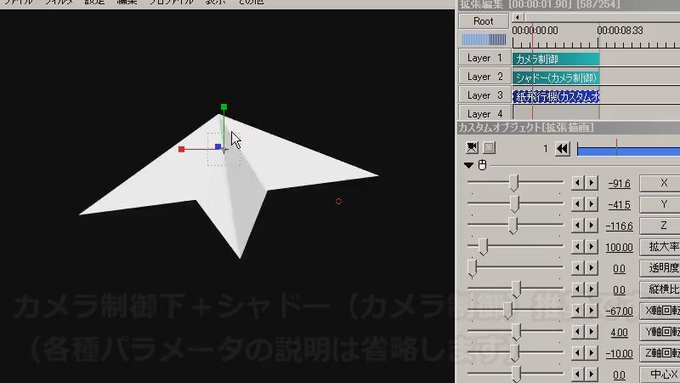The width and height of the screenshot is (680, 383).
Task: Click the blue object frame bar in the settings dialog
Action: [x=628, y=151]
